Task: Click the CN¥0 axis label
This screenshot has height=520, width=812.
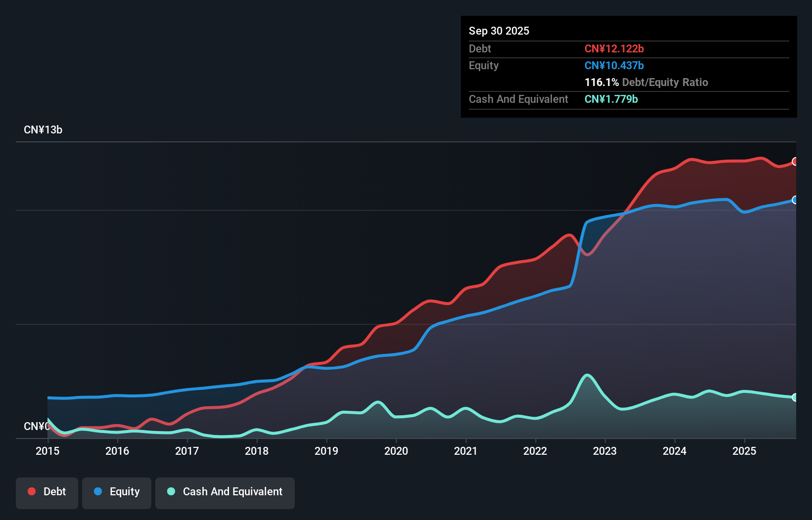Action: point(36,426)
